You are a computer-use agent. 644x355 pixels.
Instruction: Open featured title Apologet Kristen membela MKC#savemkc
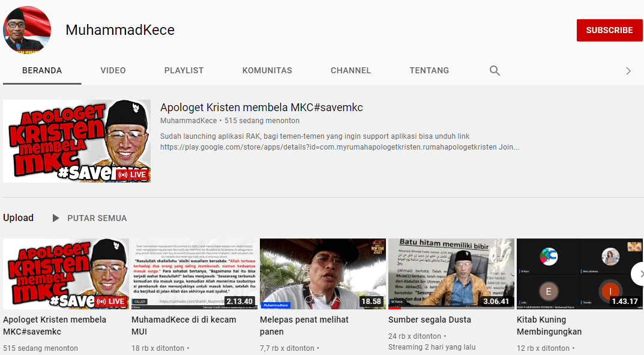pos(261,108)
